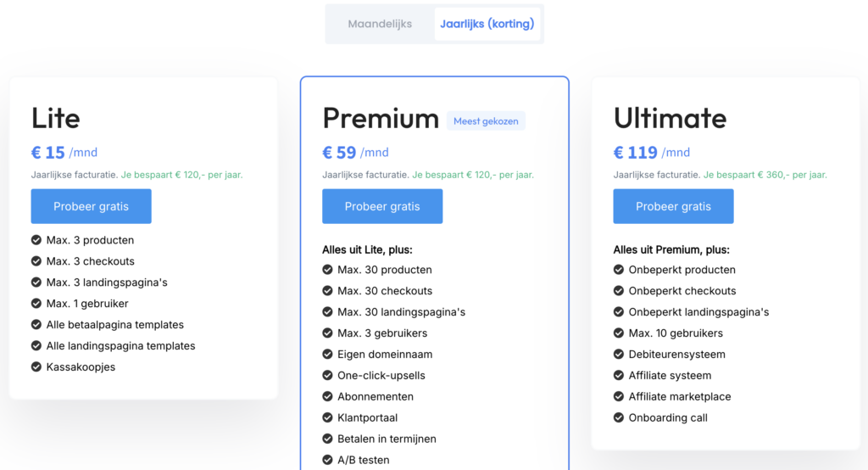The height and width of the screenshot is (470, 868).
Task: Click checkmark icon beside Kassakoopjes
Action: click(x=36, y=367)
